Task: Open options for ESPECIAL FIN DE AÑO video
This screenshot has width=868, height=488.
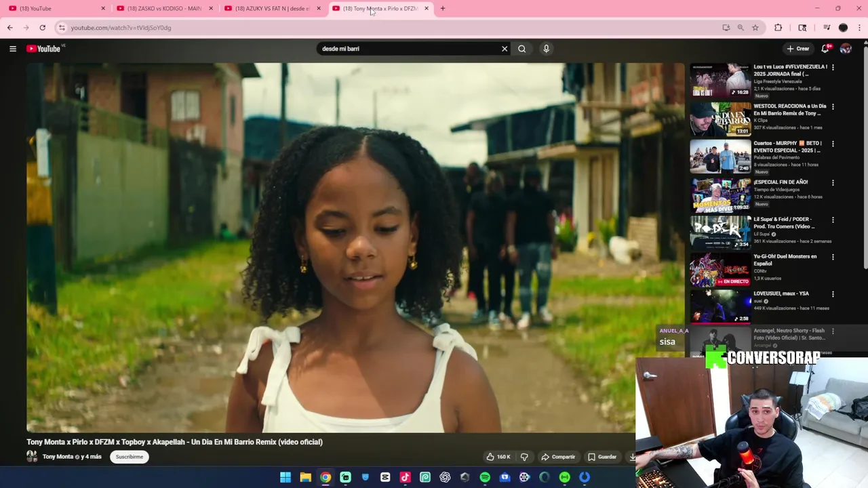Action: 833,182
